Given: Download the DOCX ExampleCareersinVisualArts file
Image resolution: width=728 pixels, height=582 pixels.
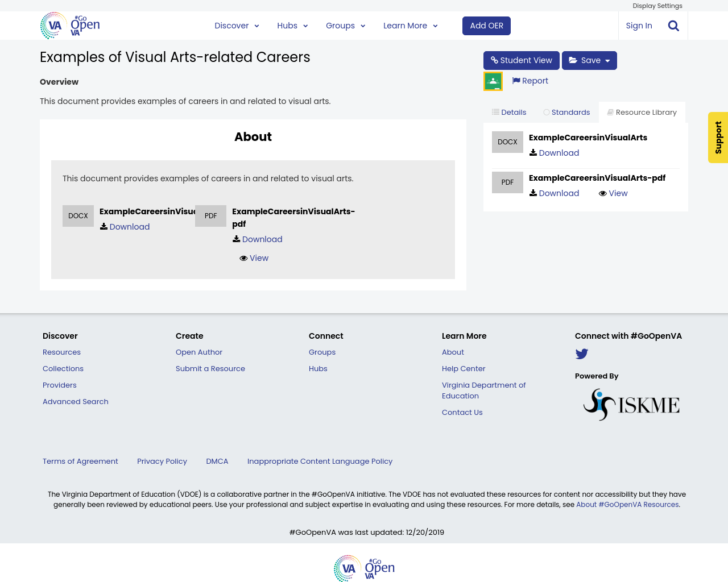Looking at the screenshot, I should click(x=553, y=152).
